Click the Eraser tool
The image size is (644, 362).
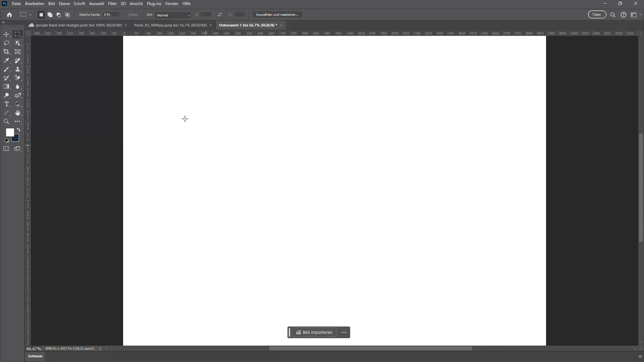pos(18,78)
